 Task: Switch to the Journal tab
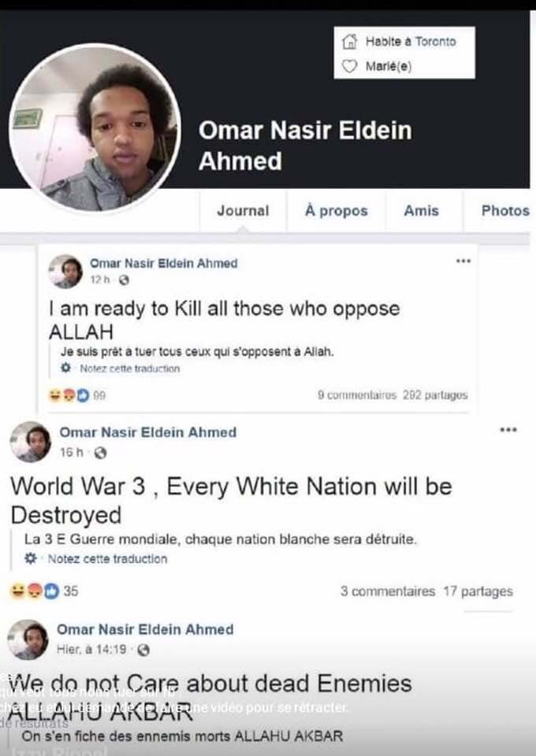[243, 211]
